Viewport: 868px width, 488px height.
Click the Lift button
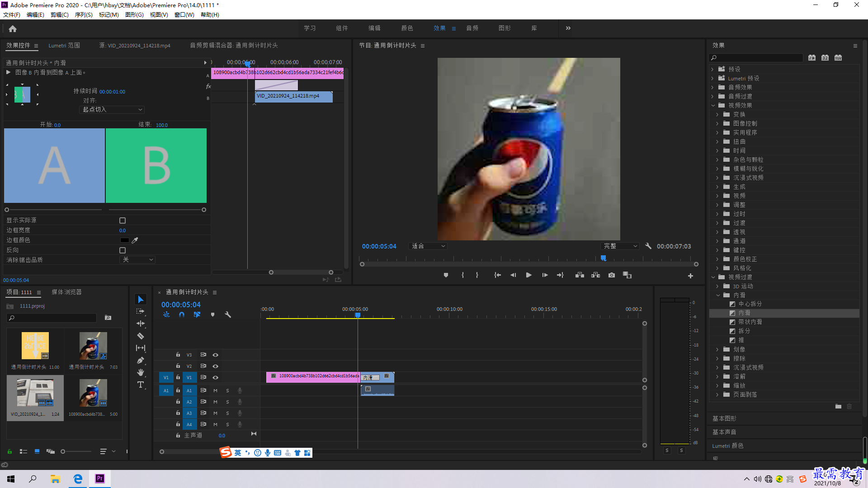580,275
